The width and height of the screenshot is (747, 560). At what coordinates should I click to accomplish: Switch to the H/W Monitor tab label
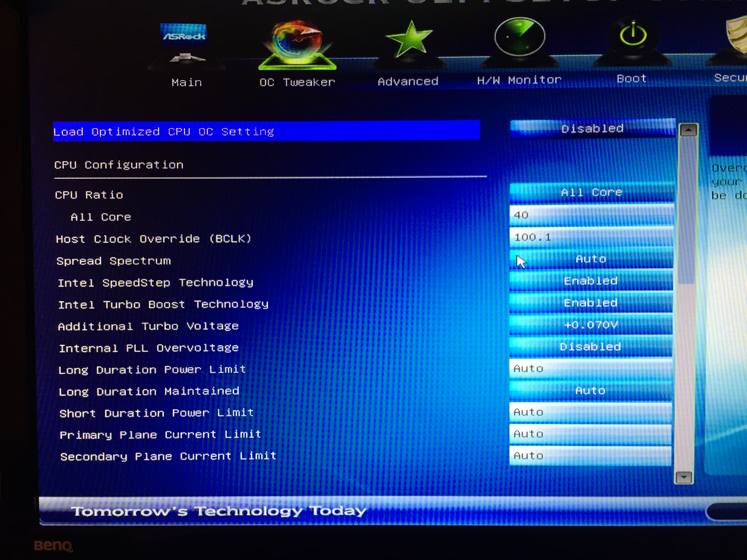pos(519,80)
